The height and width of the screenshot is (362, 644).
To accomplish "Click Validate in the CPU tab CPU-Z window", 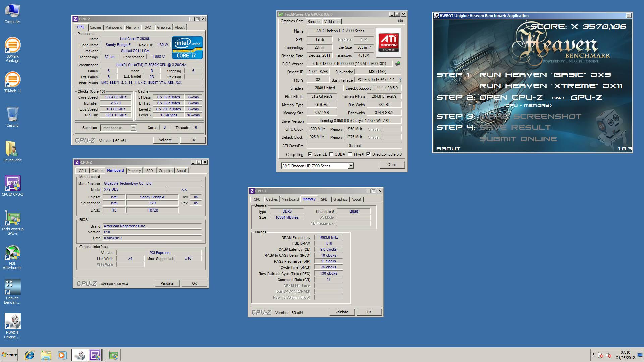I will pos(165,140).
